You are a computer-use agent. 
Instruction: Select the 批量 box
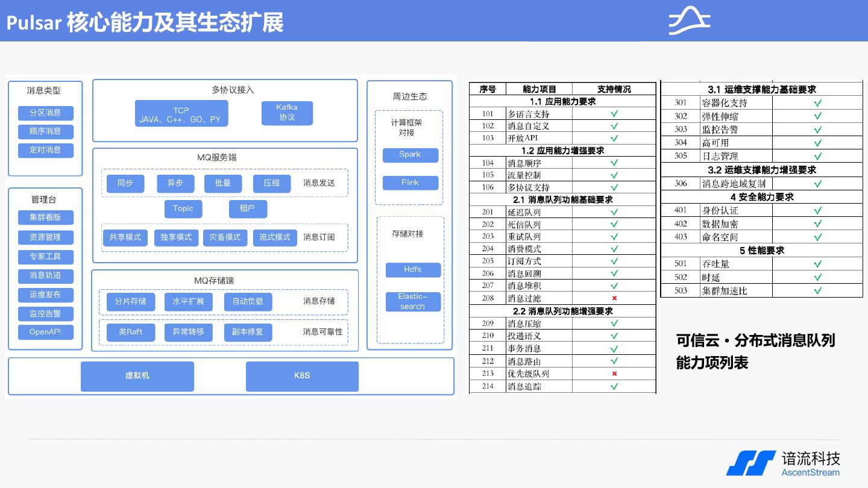point(223,183)
